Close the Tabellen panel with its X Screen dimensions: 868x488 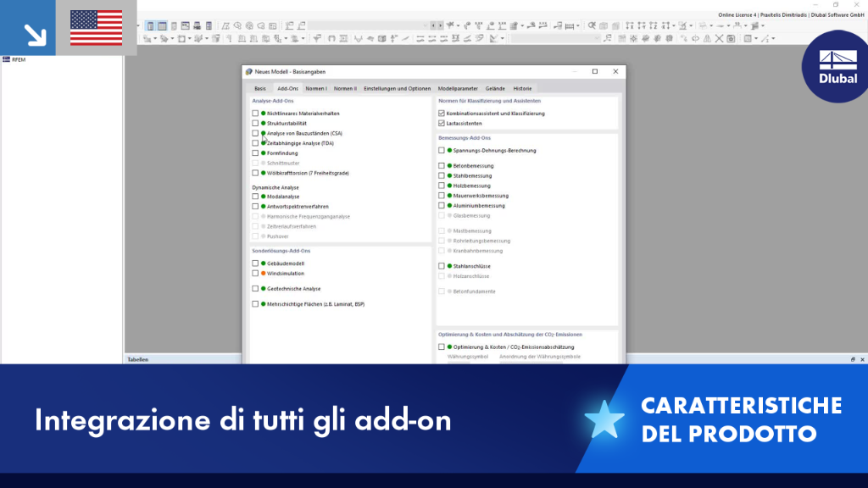pos(862,359)
